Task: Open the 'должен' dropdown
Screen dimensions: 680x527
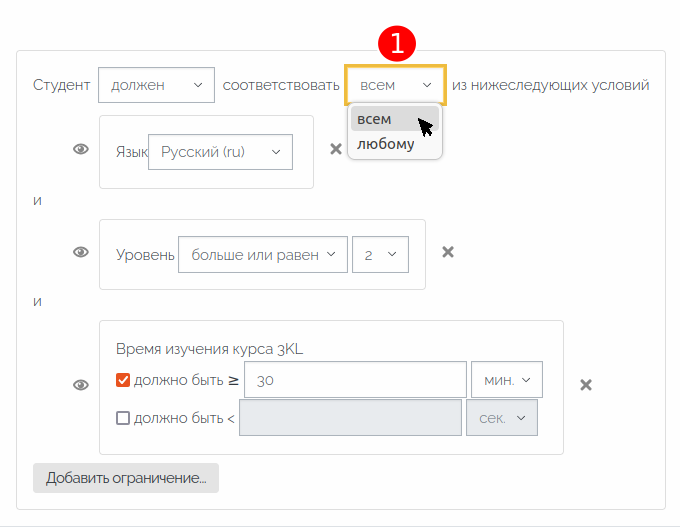Action: [x=156, y=85]
